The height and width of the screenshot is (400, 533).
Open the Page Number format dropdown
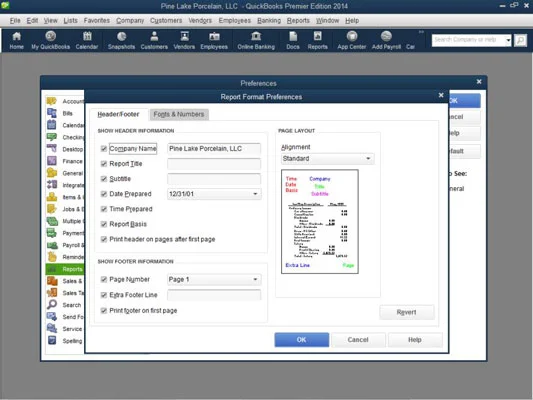tap(214, 279)
